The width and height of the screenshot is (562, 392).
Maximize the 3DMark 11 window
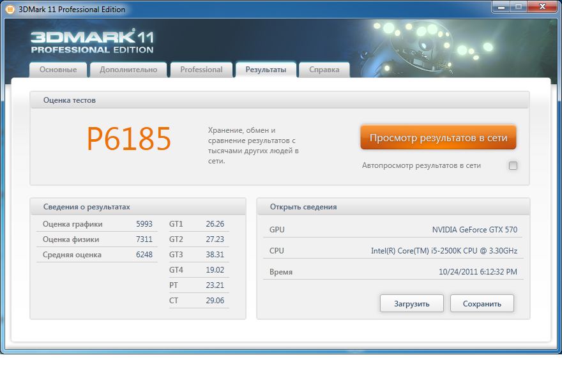pyautogui.click(x=519, y=7)
